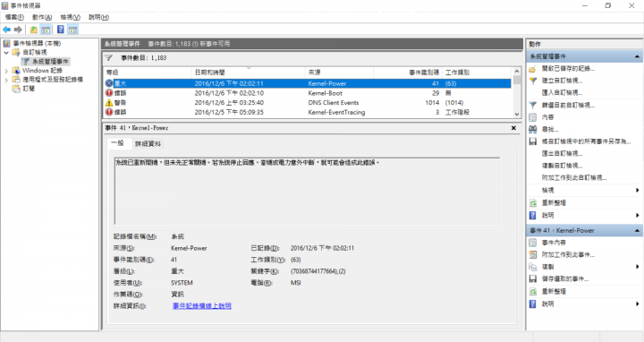The height and width of the screenshot is (342, 644).
Task: Click the MSI computer name value
Action: click(295, 283)
